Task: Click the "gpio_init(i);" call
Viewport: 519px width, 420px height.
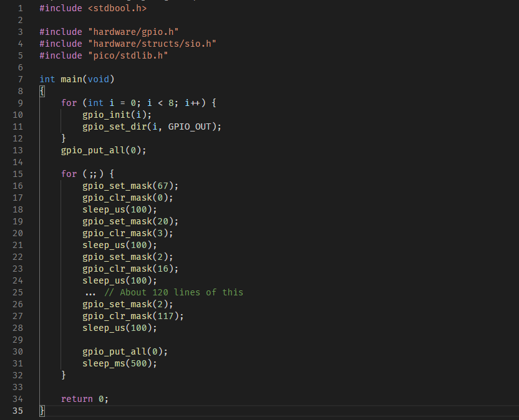Action: click(x=117, y=115)
